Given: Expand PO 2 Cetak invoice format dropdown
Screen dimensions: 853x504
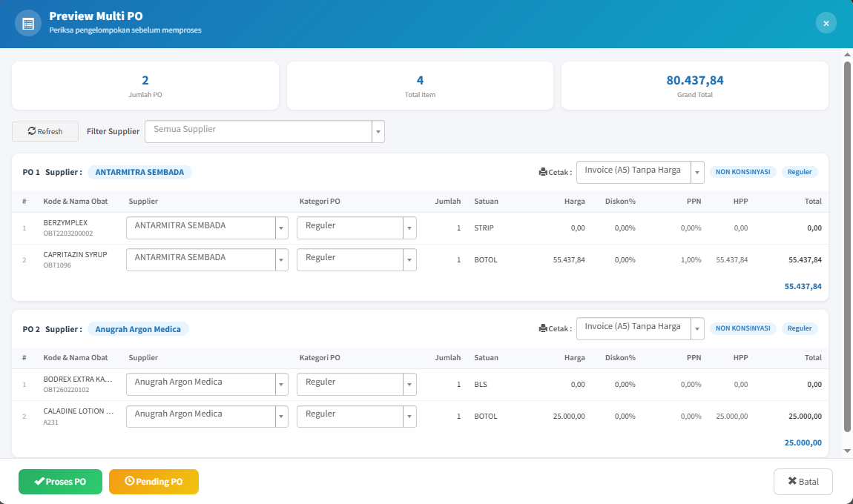Looking at the screenshot, I should pyautogui.click(x=640, y=329).
